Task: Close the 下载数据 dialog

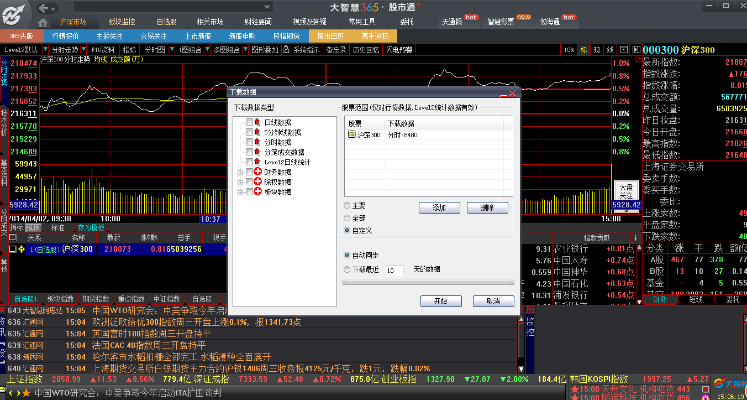Action: point(512,91)
